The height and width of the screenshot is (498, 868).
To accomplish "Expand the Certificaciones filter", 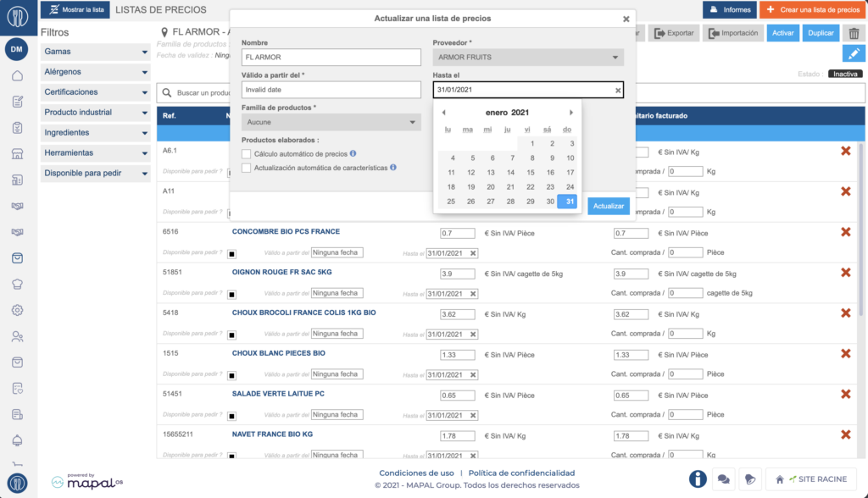I will pyautogui.click(x=95, y=91).
